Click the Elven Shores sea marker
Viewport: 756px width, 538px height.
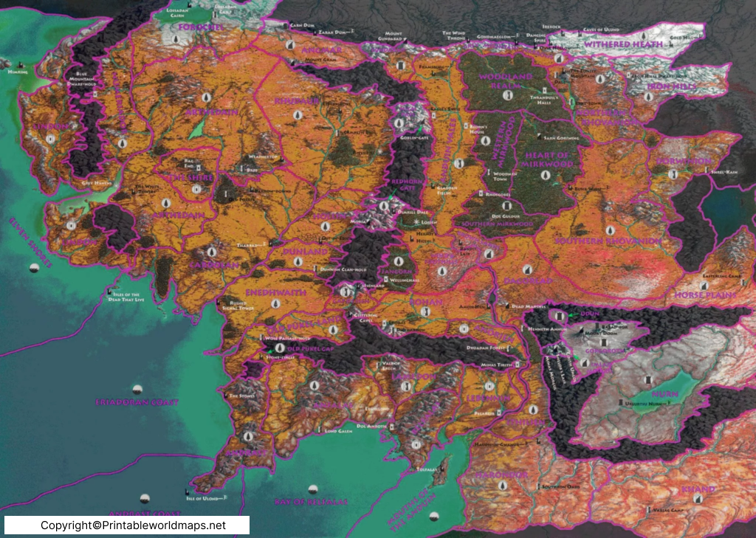tap(34, 268)
